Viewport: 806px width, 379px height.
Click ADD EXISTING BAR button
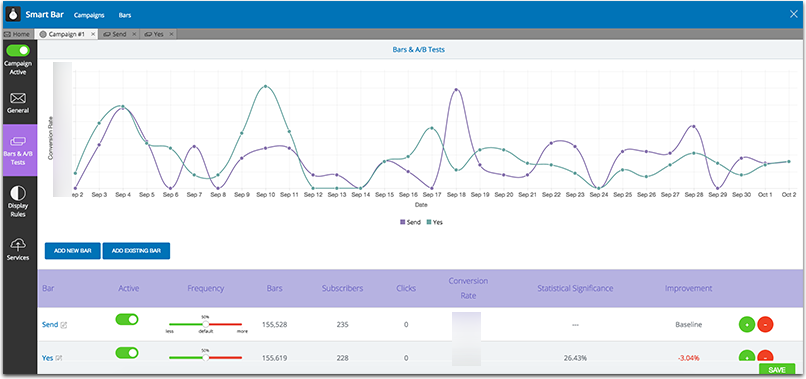136,251
